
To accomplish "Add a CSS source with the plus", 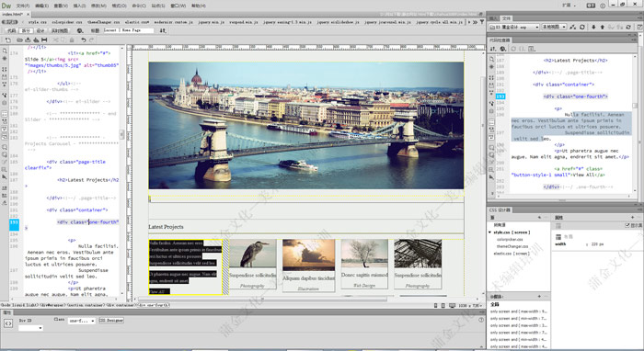I will tap(539, 217).
